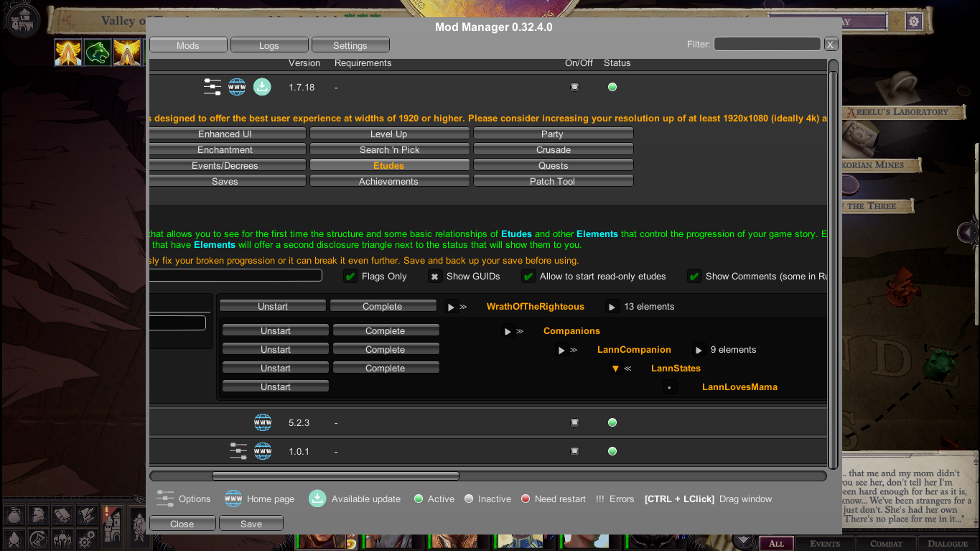Open the Crusade section

553,149
